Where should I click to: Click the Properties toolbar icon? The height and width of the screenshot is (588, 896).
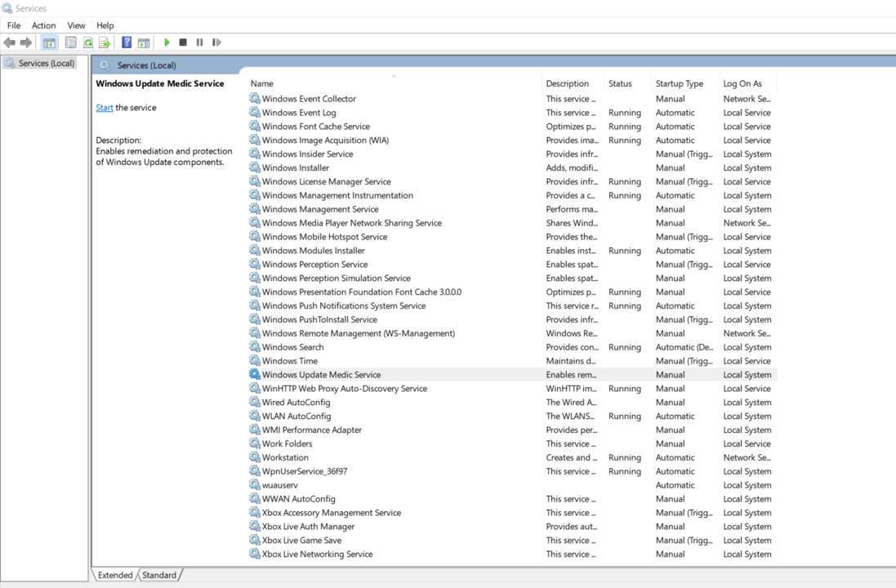71,42
